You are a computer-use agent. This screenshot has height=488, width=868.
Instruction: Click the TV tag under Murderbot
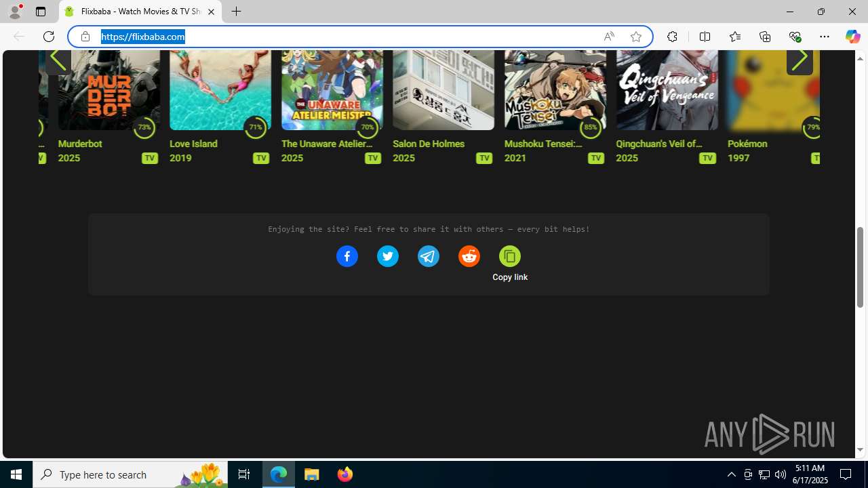(x=149, y=158)
